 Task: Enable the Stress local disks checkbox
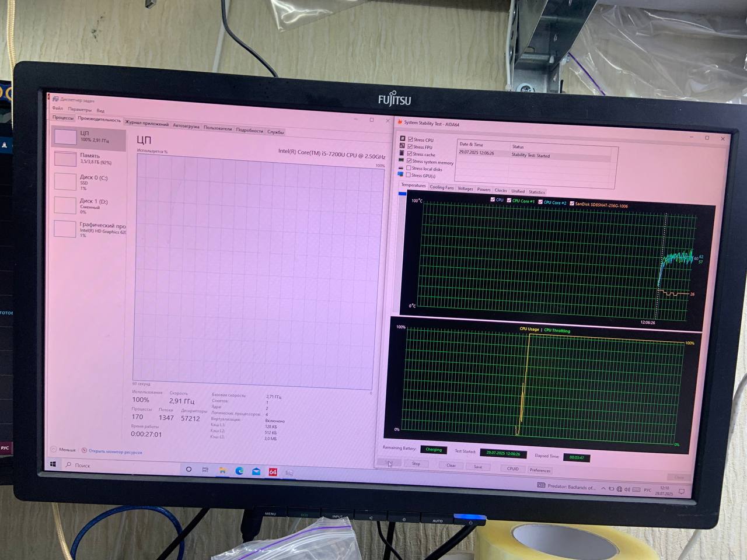click(409, 168)
